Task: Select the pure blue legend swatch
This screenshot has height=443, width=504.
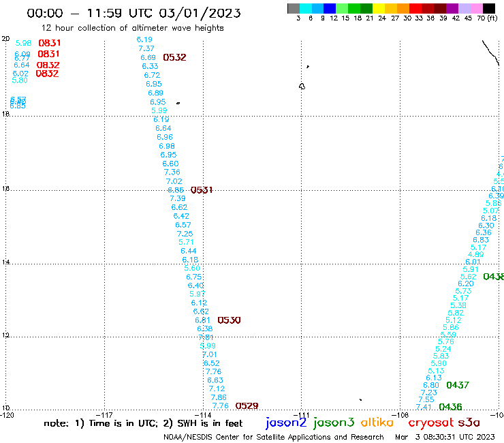Action: point(330,8)
